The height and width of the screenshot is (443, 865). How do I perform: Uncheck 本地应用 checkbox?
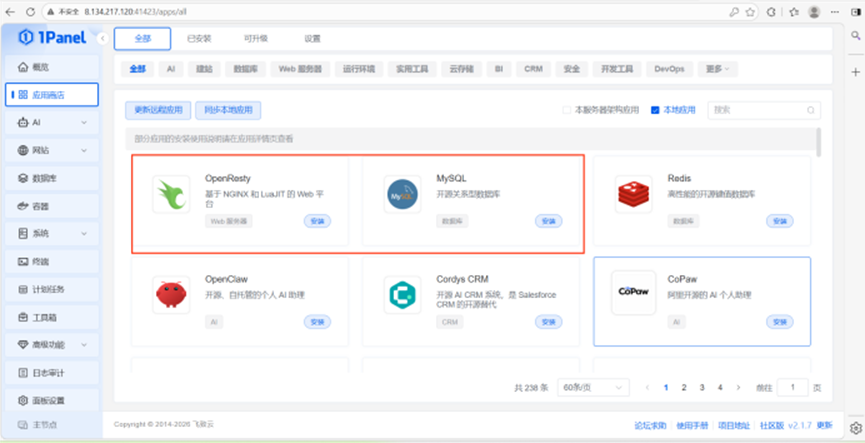coord(655,110)
